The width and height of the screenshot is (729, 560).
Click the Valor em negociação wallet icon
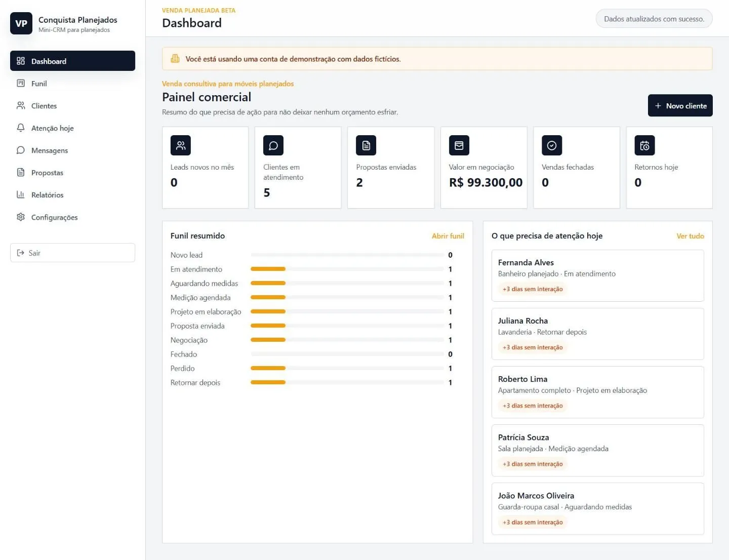(x=459, y=145)
